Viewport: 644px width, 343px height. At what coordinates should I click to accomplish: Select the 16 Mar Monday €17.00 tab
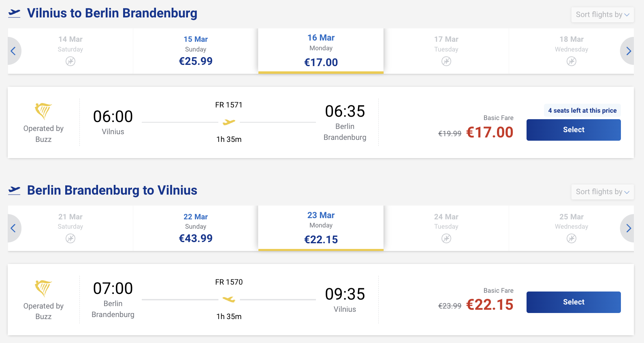pyautogui.click(x=321, y=51)
